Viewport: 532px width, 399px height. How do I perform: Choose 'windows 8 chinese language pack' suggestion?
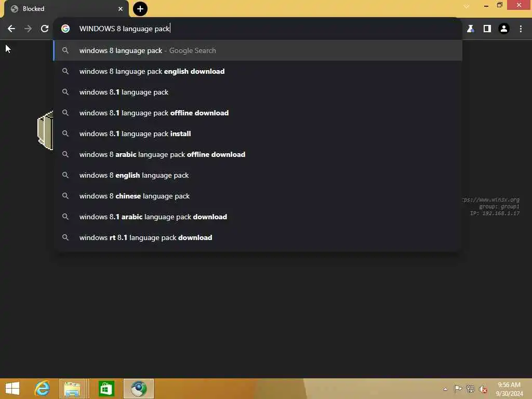click(x=258, y=196)
